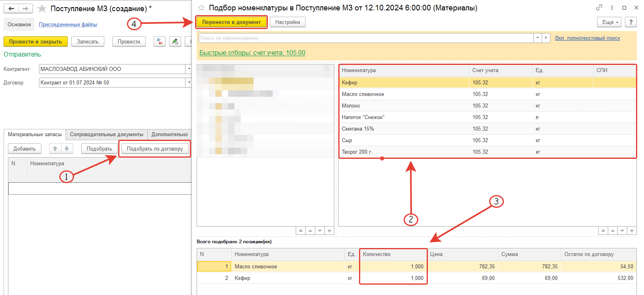Screen dimensions: 644x295
Task: Click the copy link icon in Подбор window
Action: point(599,8)
